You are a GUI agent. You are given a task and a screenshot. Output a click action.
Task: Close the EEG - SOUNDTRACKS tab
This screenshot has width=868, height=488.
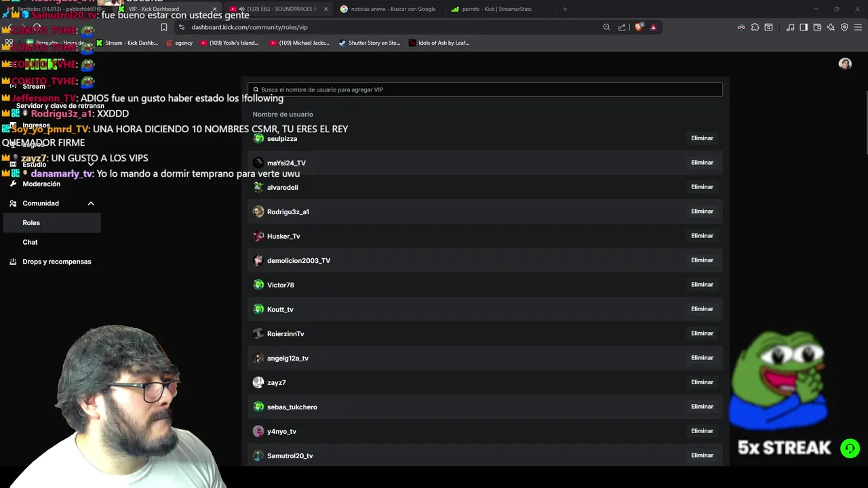point(325,9)
